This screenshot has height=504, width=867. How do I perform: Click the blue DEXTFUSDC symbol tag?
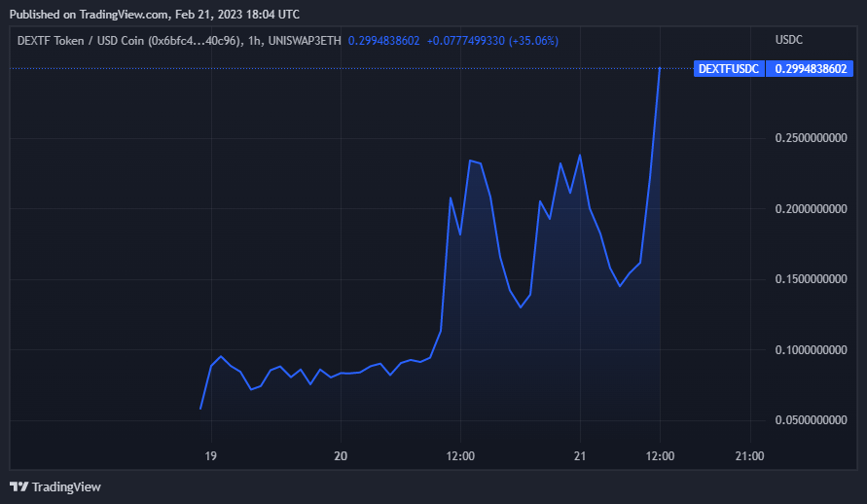point(727,68)
